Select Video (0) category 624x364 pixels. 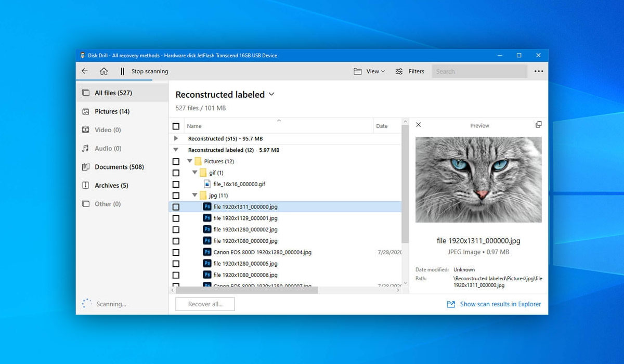tap(122, 130)
